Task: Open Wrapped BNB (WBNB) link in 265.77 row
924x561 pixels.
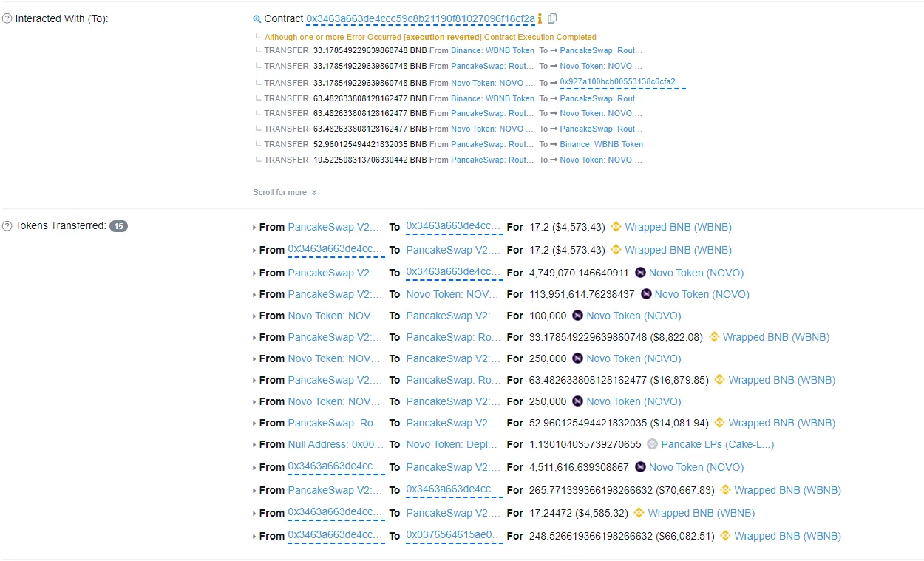Action: pos(788,490)
